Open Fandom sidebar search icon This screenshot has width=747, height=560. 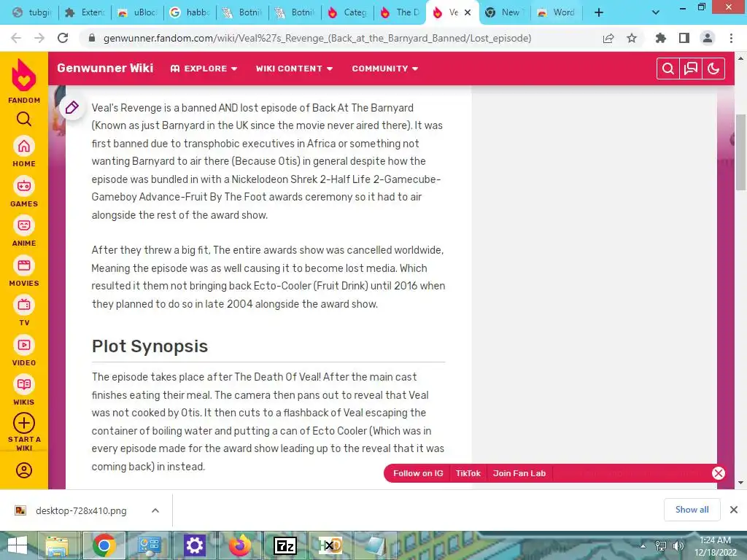click(24, 119)
